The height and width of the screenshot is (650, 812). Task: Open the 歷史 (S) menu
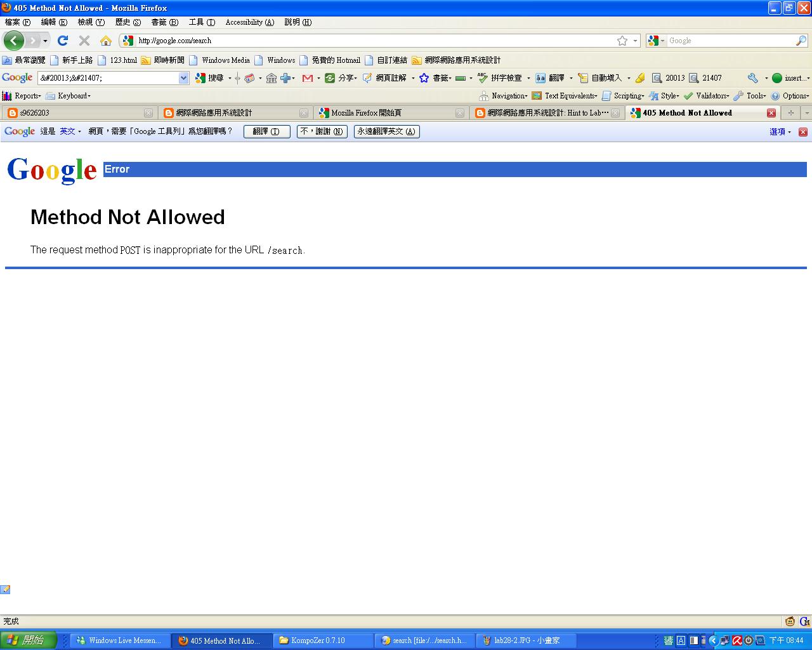[x=128, y=22]
